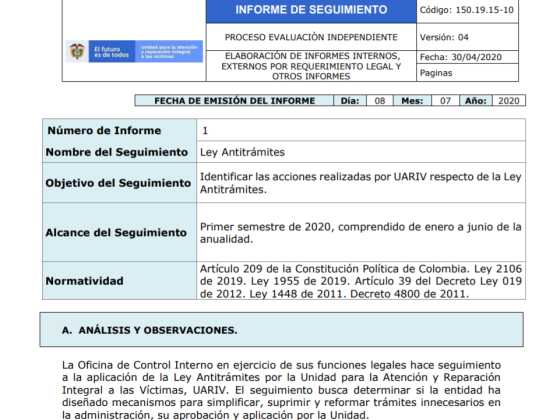Click the Oficina de Control Interno paragraph
The width and height of the screenshot is (560, 420).
(281, 390)
